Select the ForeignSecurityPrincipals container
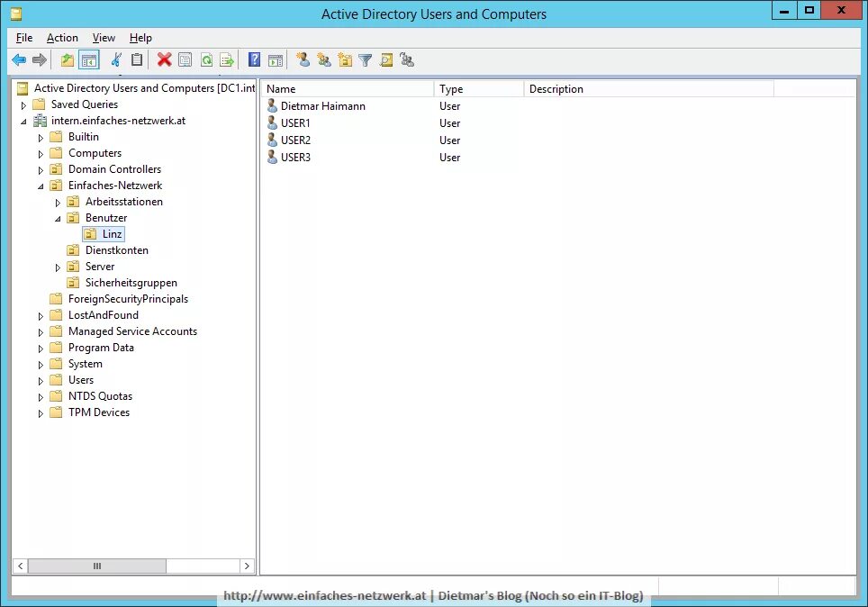 coord(128,298)
